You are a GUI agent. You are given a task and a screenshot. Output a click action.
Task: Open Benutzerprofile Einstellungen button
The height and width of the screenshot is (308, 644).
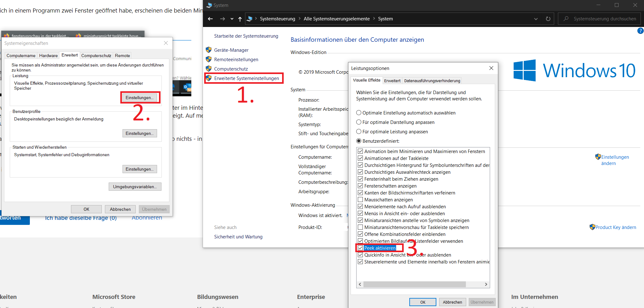140,133
